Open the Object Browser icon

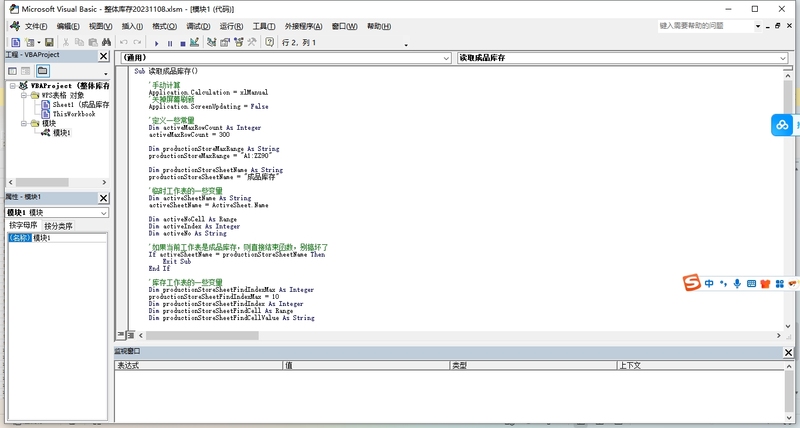click(x=238, y=42)
